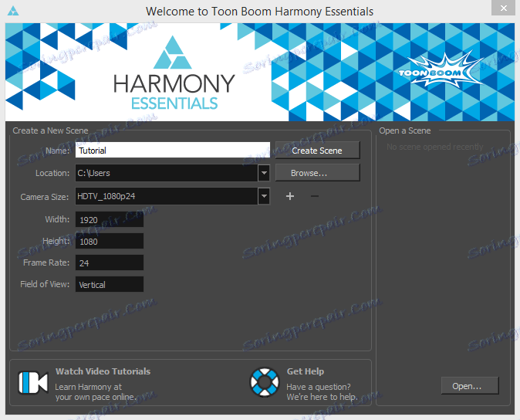Click the Harmony triangle icon in title bar
The height and width of the screenshot is (420, 520).
click(13, 12)
